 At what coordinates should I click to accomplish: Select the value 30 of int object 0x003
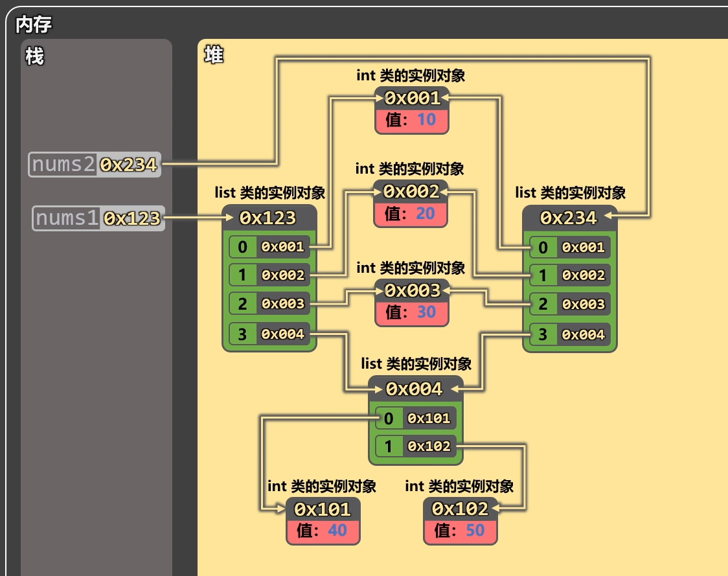tap(427, 312)
